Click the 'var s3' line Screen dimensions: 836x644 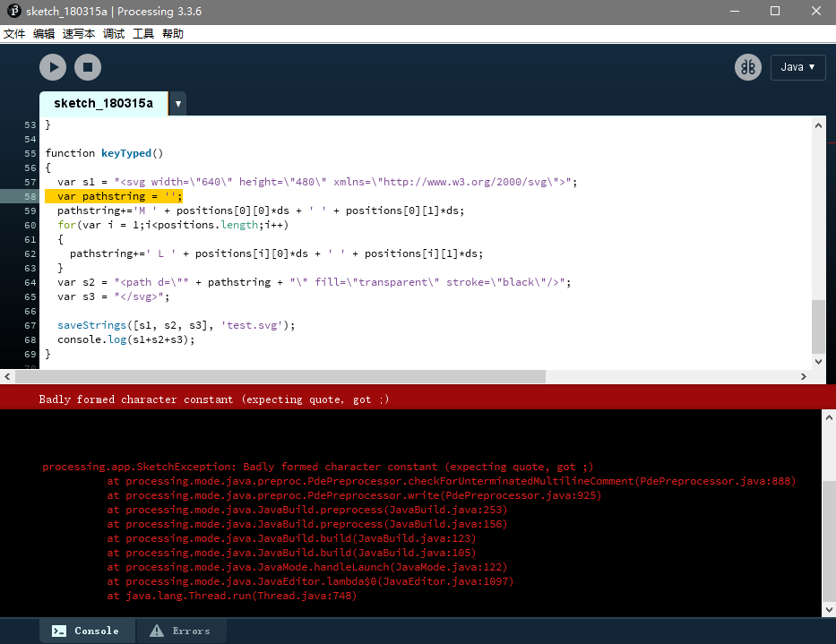pos(114,296)
